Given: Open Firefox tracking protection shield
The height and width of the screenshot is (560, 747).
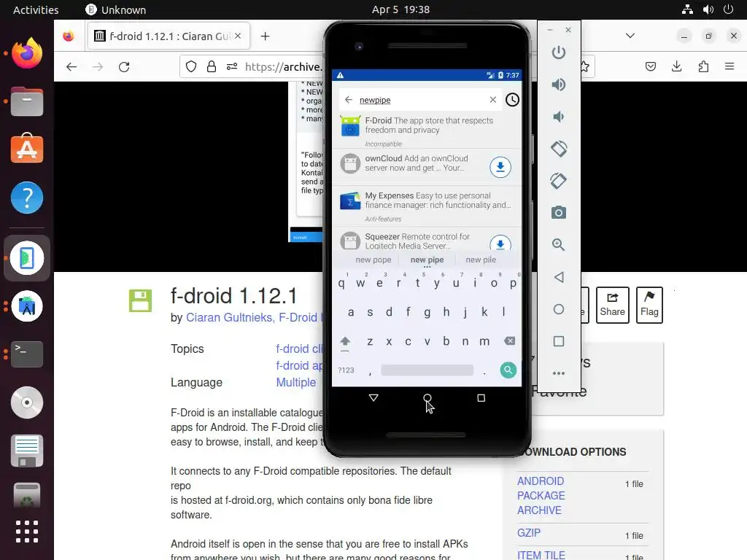Looking at the screenshot, I should point(191,66).
